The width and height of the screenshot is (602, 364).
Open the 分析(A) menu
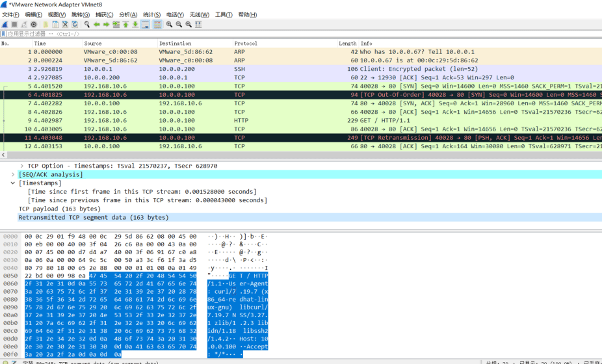point(128,14)
